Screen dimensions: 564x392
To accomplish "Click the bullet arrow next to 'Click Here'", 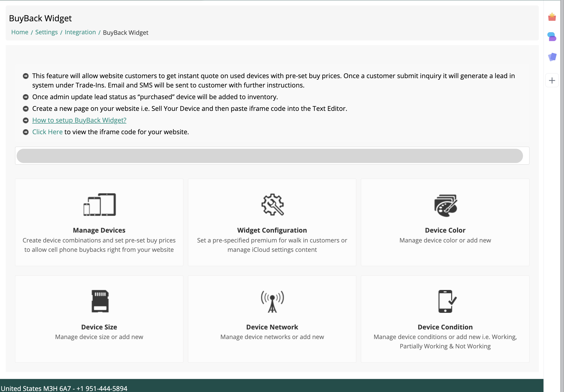I will (x=26, y=132).
